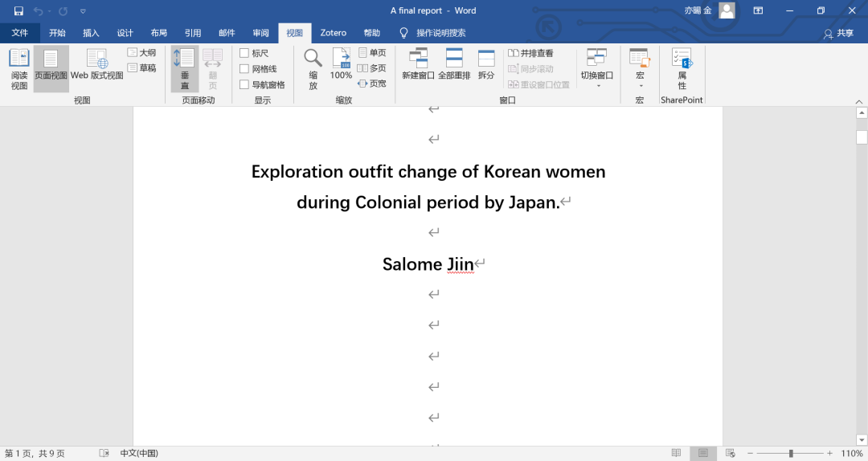Switch to the 设计 (Design) tab
The image size is (868, 461).
125,33
